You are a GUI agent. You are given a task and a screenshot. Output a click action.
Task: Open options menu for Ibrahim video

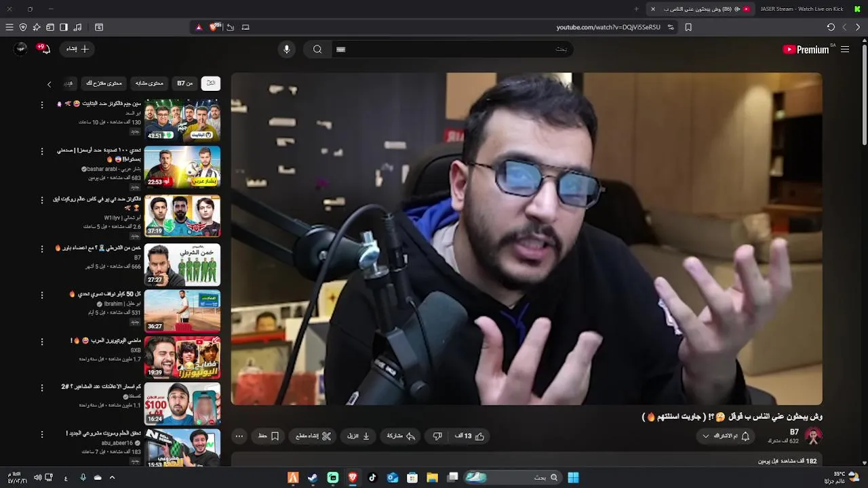(x=42, y=295)
